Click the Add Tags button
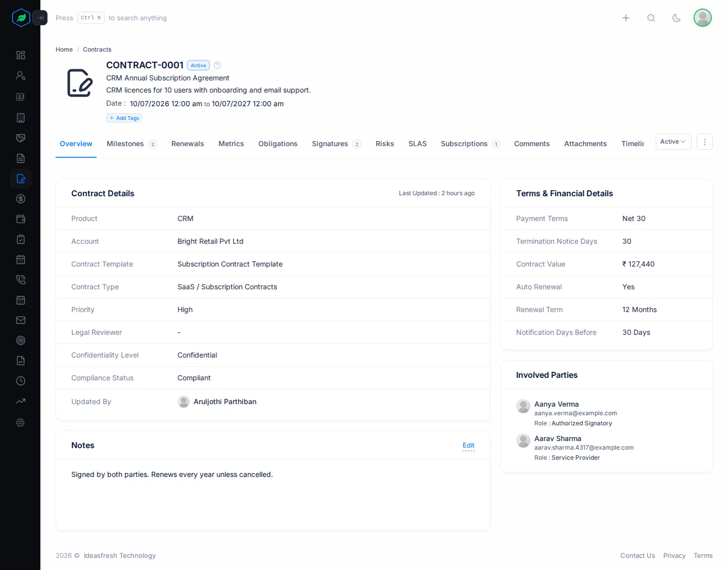This screenshot has height=570, width=728. coord(124,118)
